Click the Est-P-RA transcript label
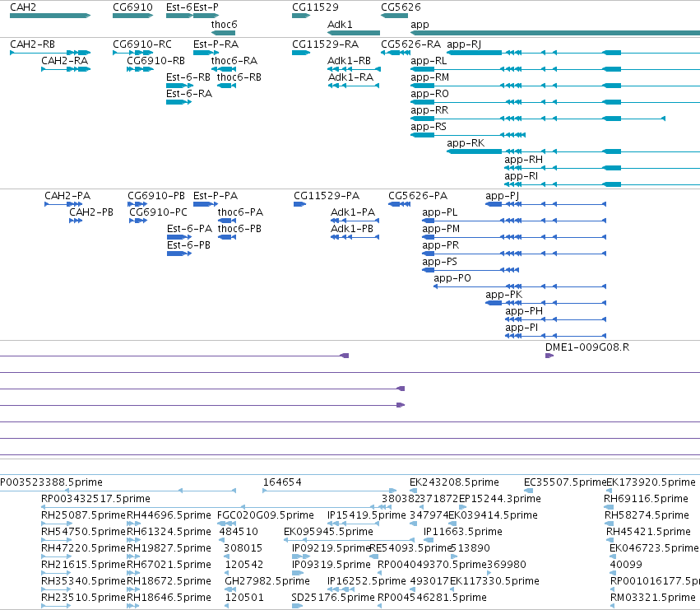Image resolution: width=700 pixels, height=610 pixels. coord(216,44)
